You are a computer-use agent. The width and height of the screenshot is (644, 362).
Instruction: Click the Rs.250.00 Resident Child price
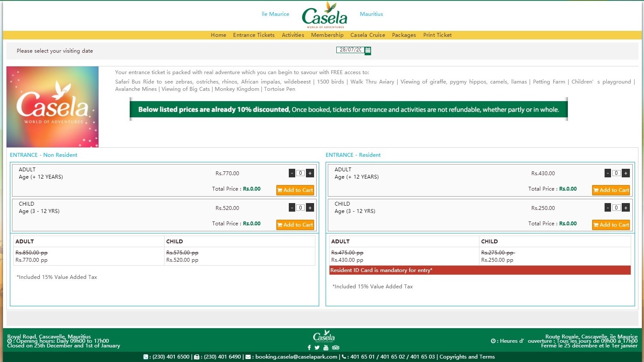tap(543, 208)
